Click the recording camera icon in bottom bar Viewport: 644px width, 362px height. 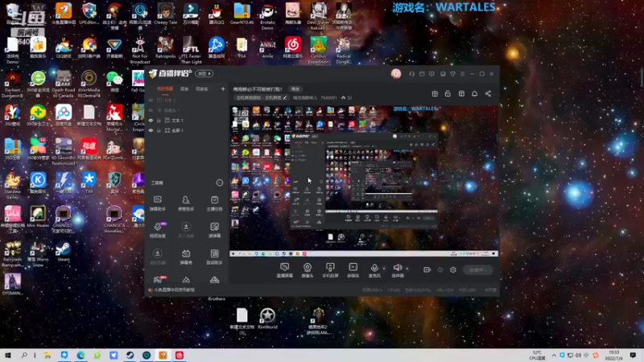click(427, 269)
